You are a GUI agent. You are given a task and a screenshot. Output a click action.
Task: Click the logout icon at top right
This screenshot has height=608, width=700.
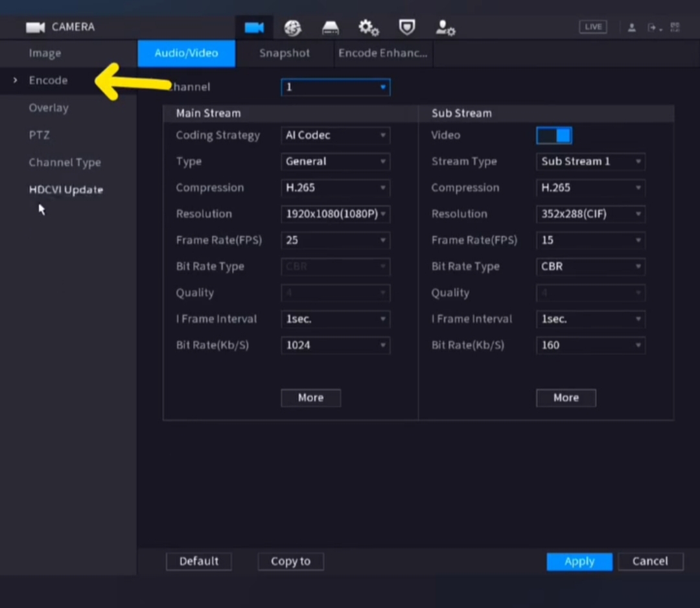pos(653,28)
